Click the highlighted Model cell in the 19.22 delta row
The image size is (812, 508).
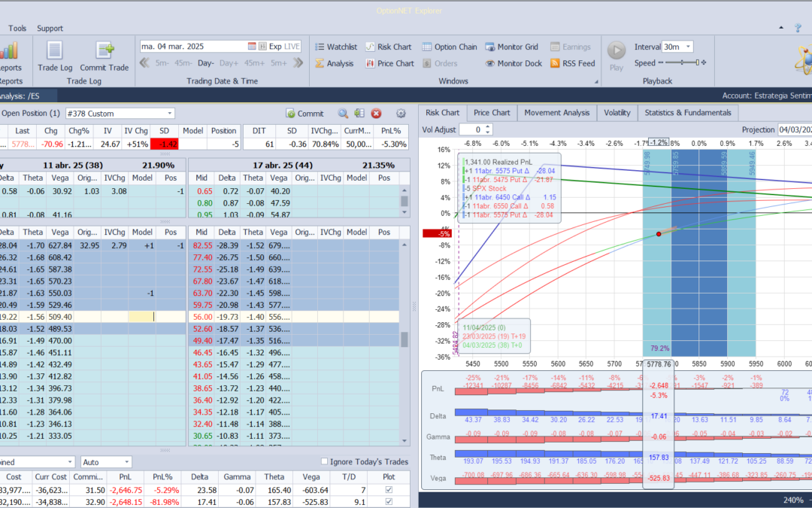(141, 317)
